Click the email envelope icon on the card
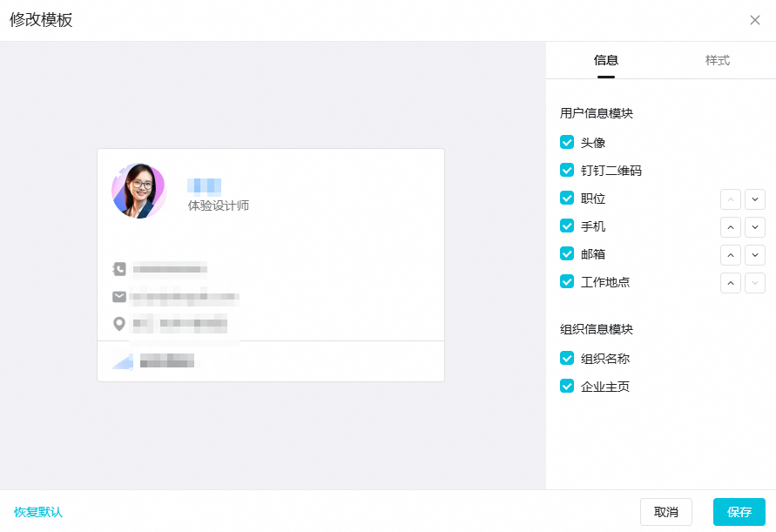The width and height of the screenshot is (776, 532). click(x=119, y=297)
